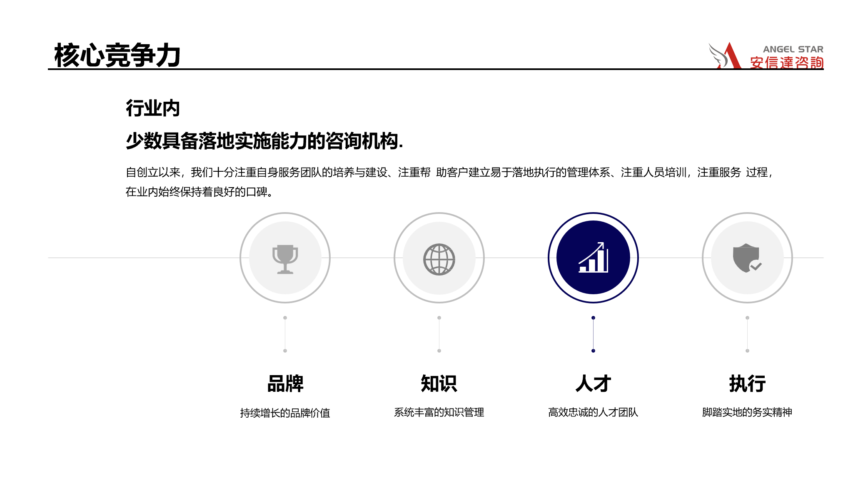868x491 pixels.
Task: Click caption 脚踏实地的务实精神
Action: pos(747,412)
